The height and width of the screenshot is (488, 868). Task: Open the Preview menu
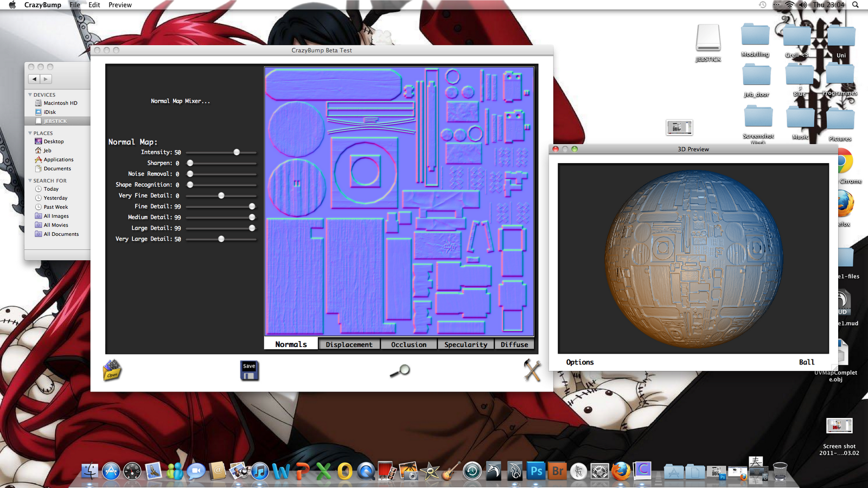tap(120, 5)
